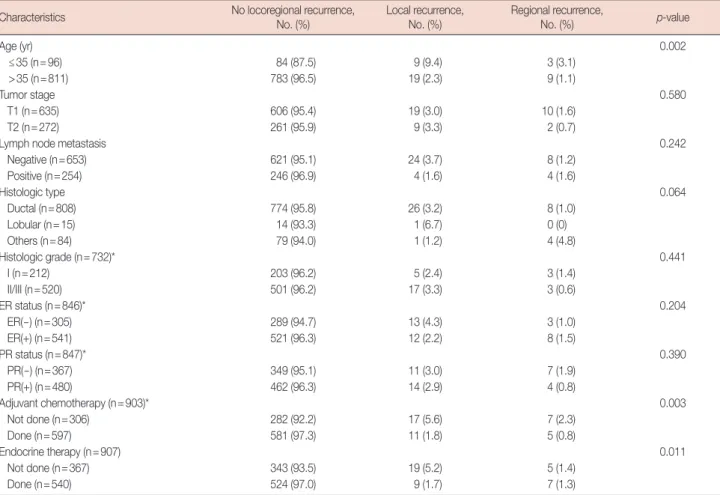Select the 'Histologic type' row label

(x=32, y=192)
